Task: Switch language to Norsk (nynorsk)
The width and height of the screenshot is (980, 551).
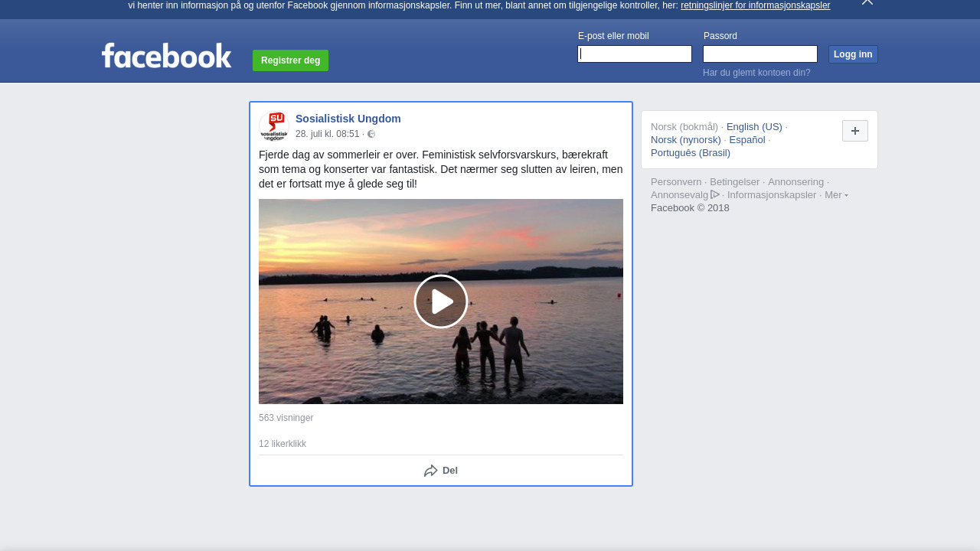Action: (686, 140)
